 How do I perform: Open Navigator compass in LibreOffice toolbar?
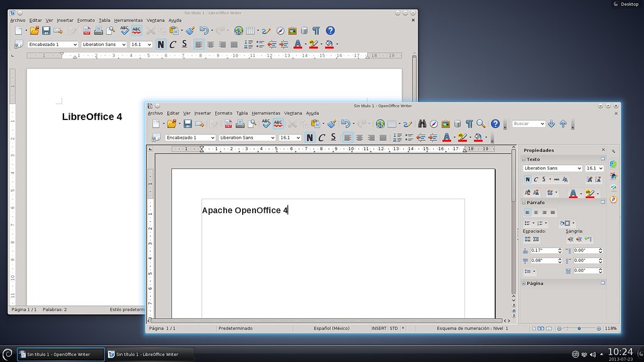click(x=280, y=30)
